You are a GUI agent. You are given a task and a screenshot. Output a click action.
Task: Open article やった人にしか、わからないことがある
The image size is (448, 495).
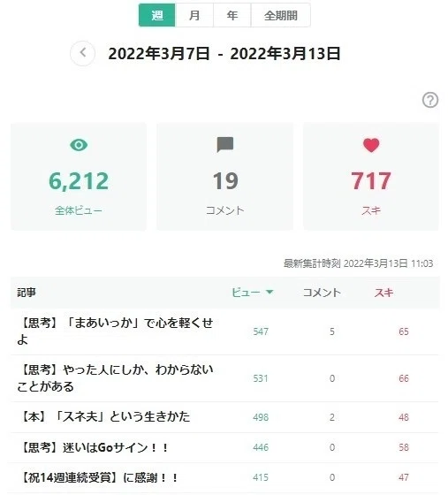pos(115,378)
